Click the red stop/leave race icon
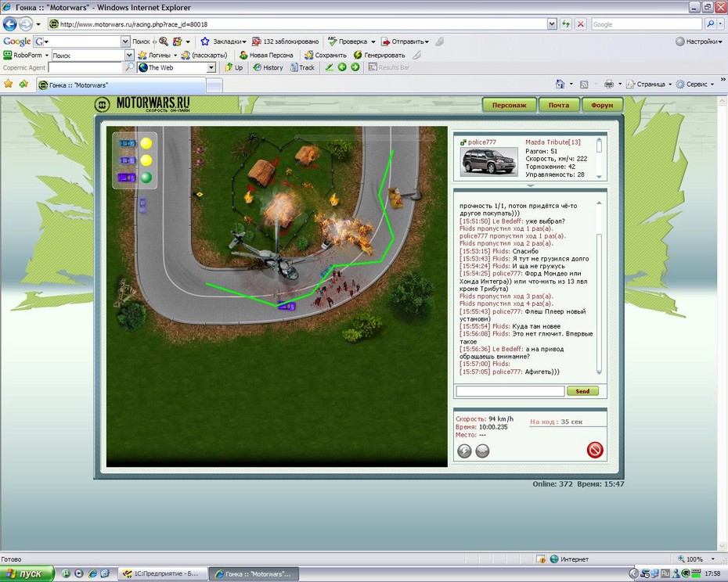 [595, 450]
